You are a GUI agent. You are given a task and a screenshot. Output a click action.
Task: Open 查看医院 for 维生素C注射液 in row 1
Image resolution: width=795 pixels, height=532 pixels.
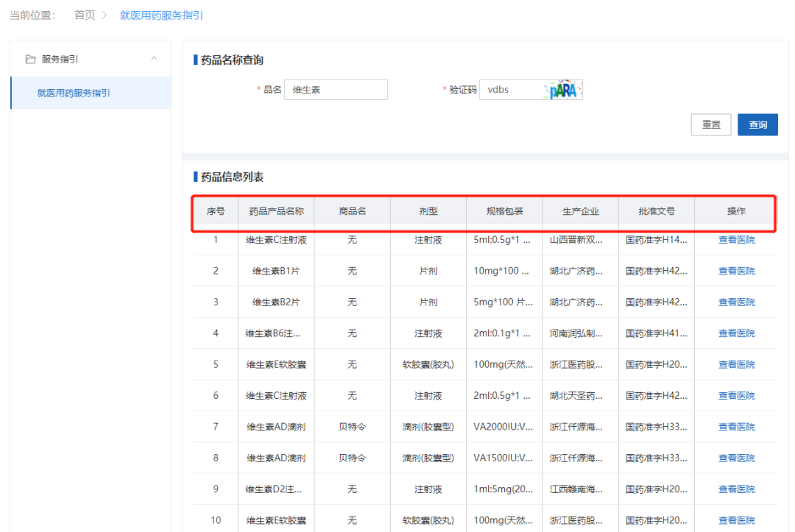click(x=736, y=239)
